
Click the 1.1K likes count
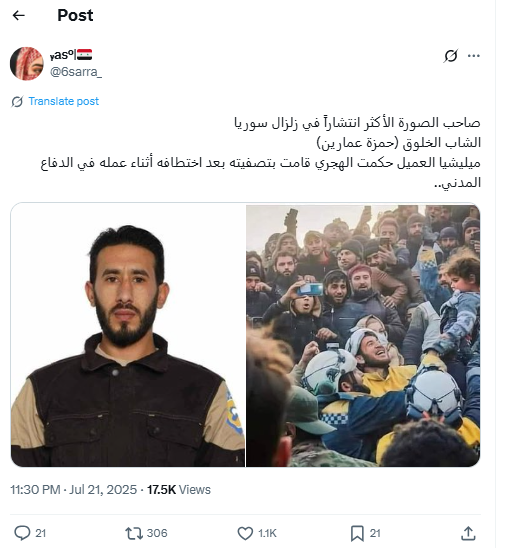(267, 533)
